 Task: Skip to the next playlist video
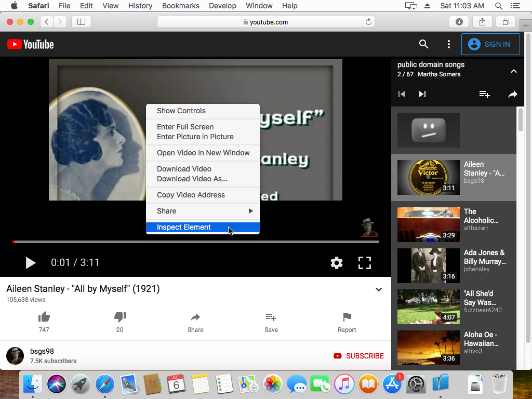coord(422,94)
